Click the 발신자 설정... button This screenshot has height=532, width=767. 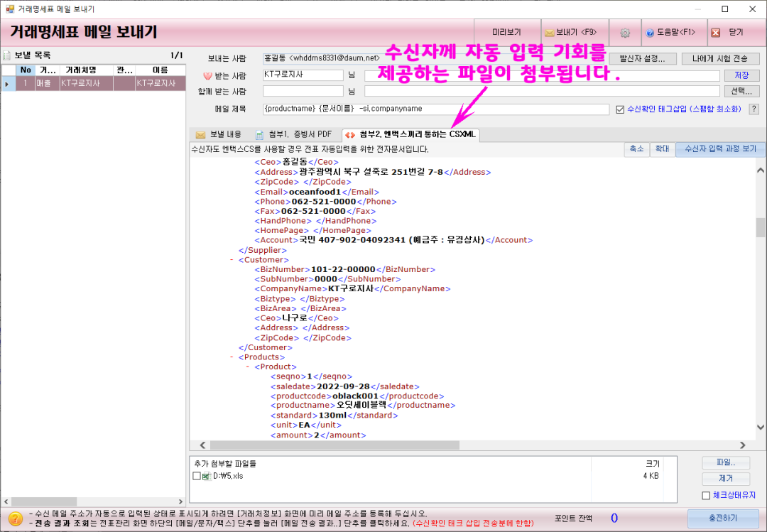642,59
